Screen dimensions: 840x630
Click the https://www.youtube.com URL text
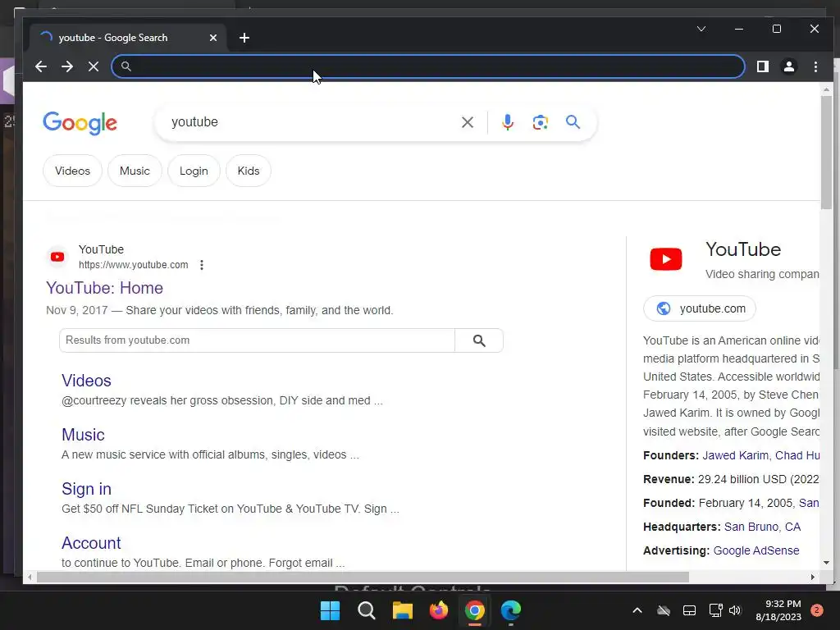point(134,265)
